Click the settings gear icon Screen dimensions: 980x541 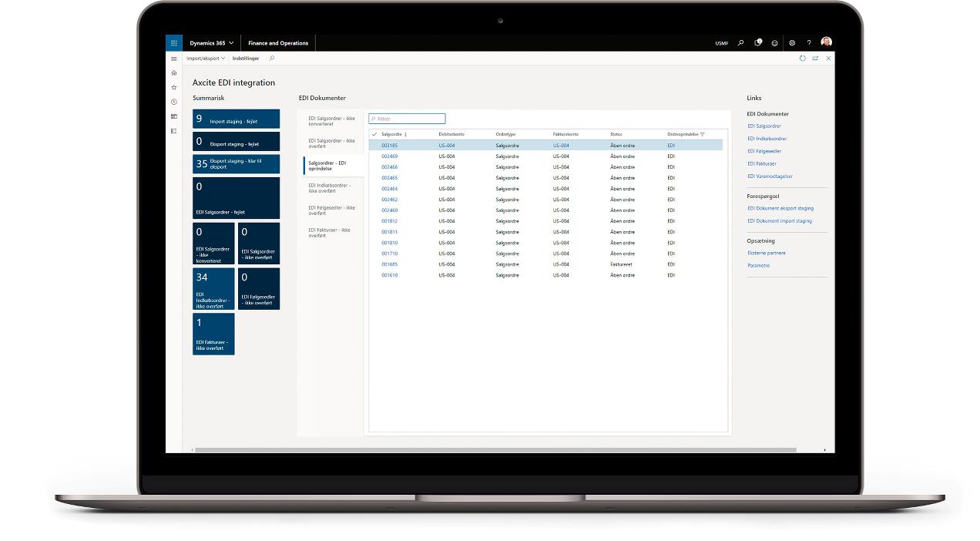coord(792,43)
